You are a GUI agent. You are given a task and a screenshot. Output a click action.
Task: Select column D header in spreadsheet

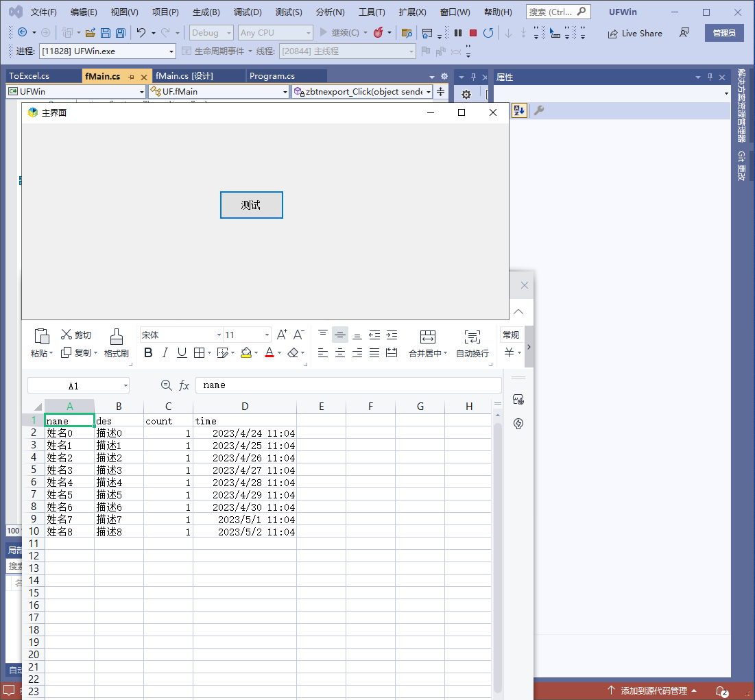[x=245, y=407]
